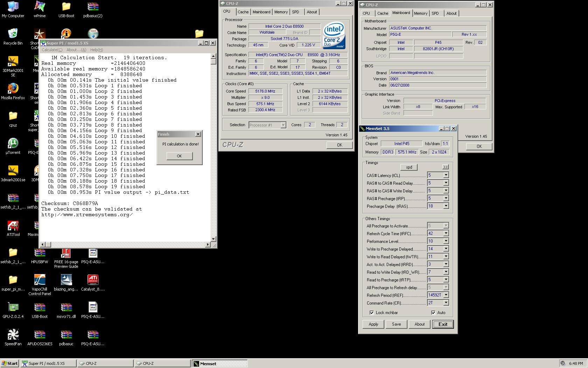Viewport: 588px width, 368px height.
Task: Expand Write to Precharge Delayed dropdown
Action: 446,248
